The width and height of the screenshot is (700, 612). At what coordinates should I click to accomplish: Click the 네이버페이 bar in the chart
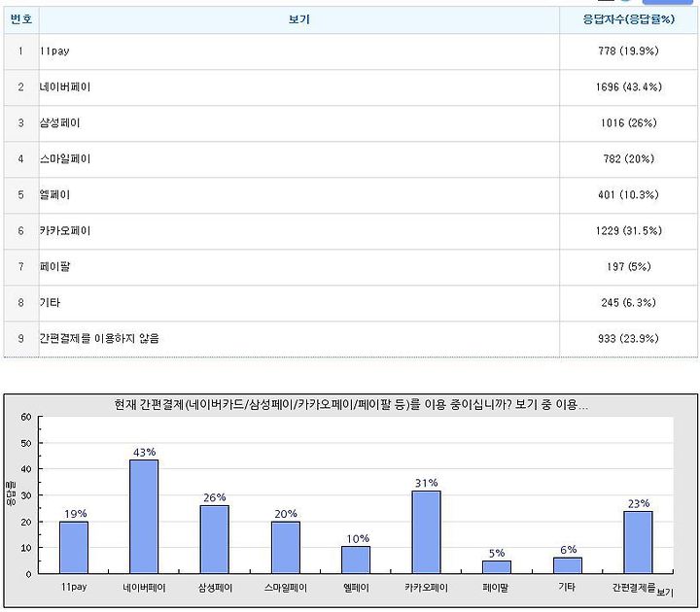coord(144,517)
